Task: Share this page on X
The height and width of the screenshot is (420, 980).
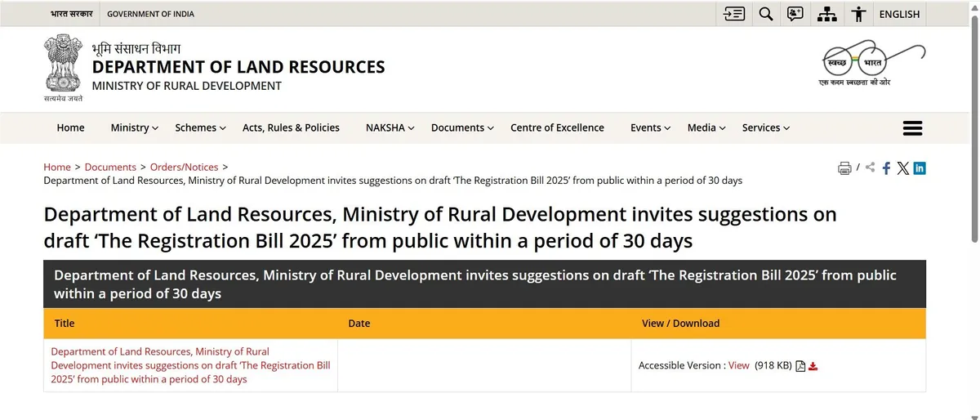Action: [902, 168]
